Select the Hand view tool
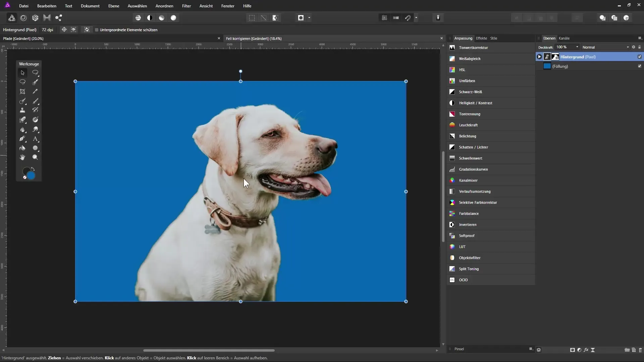Image resolution: width=644 pixels, height=362 pixels. pos(22,157)
